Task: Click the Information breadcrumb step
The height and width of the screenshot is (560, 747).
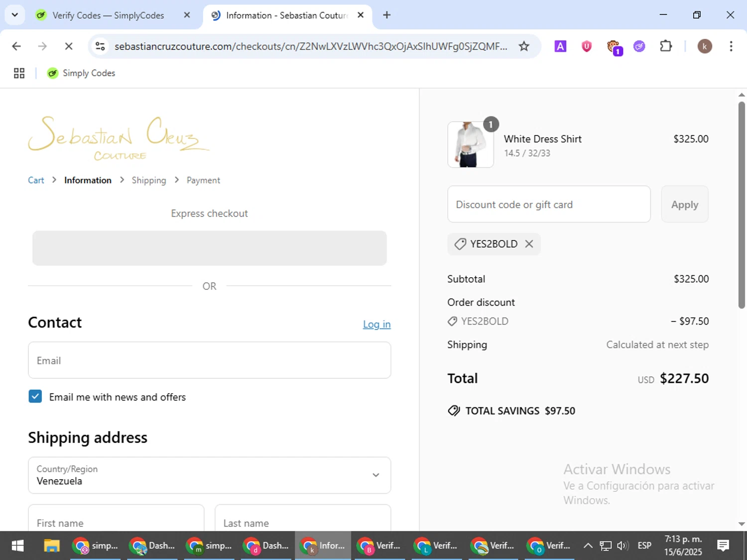Action: tap(88, 180)
